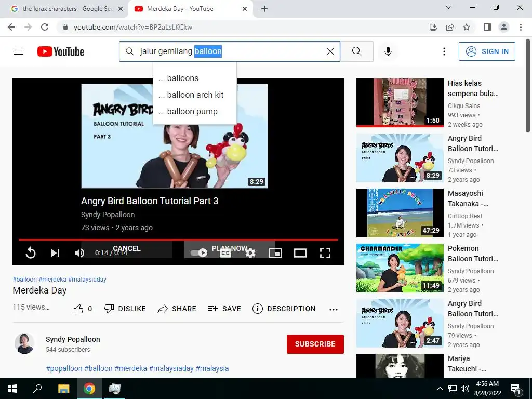
Task: Open the #popalloon hashtag in description
Action: (64, 368)
